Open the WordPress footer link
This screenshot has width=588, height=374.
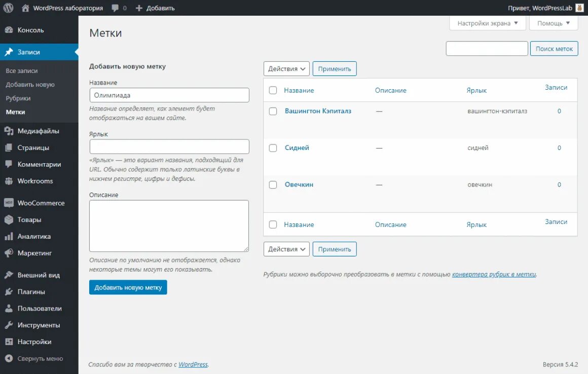click(x=193, y=364)
